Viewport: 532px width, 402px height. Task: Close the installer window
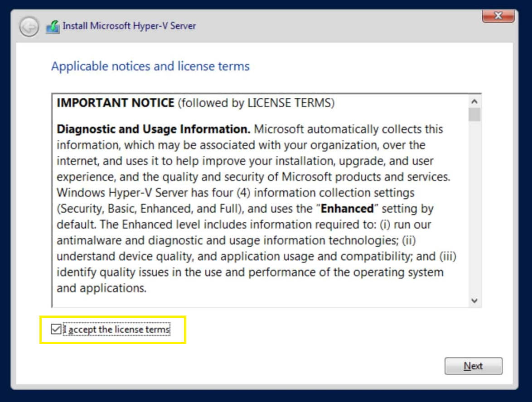point(498,15)
